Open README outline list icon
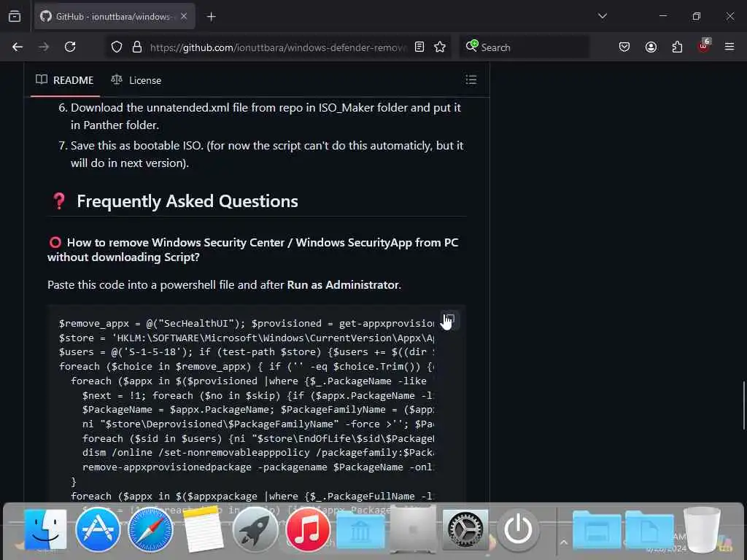 pyautogui.click(x=471, y=80)
